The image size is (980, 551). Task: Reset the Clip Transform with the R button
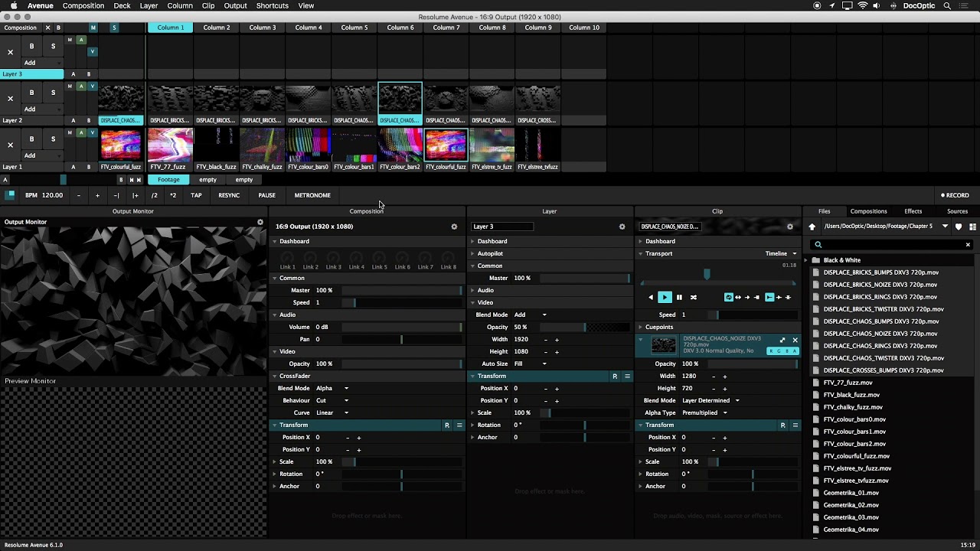click(x=782, y=425)
